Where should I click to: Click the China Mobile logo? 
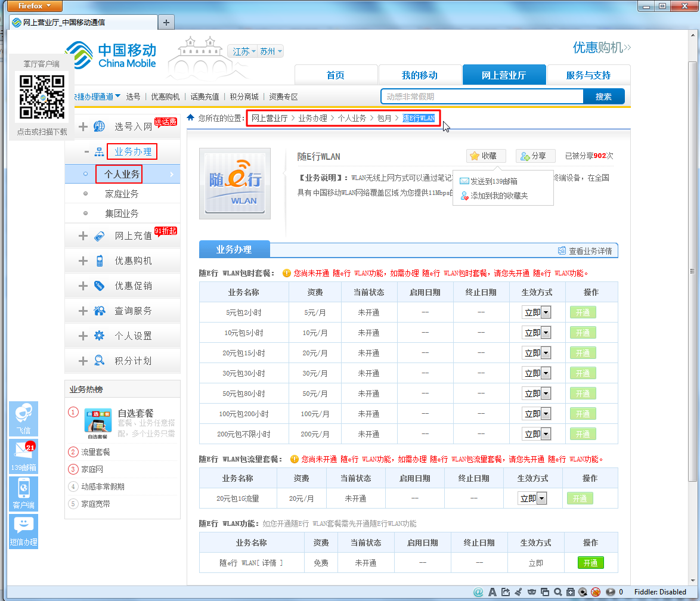[x=111, y=55]
